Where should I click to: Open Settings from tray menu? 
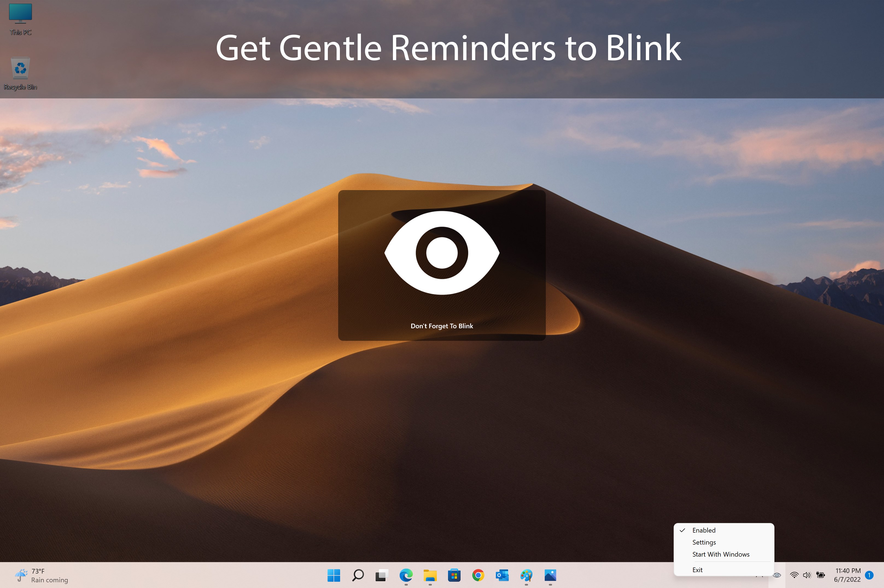pyautogui.click(x=704, y=542)
